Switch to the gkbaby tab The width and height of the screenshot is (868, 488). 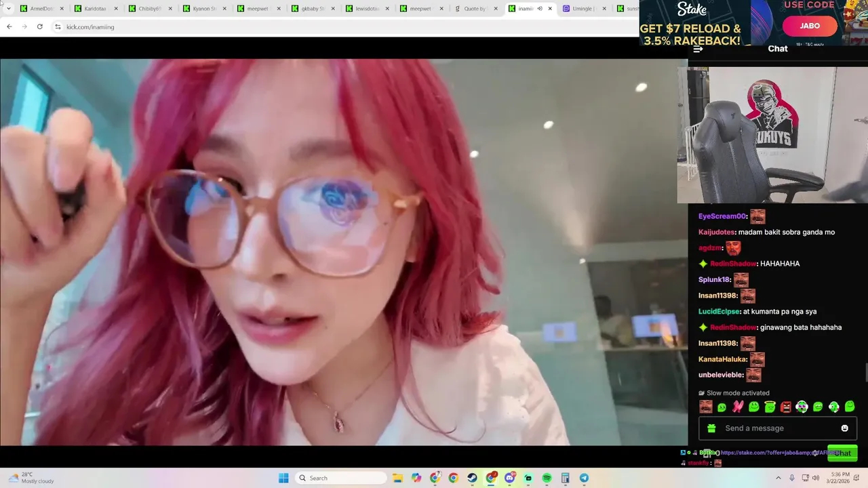pos(313,9)
